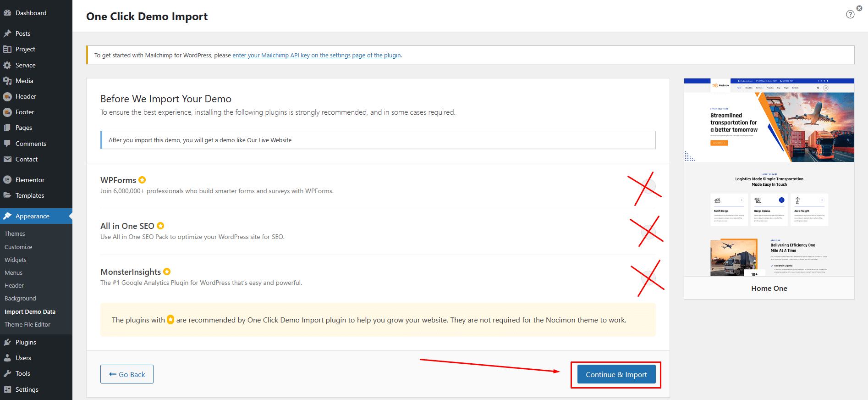Viewport: 868px width, 400px height.
Task: Click the Service gear icon
Action: tap(7, 65)
